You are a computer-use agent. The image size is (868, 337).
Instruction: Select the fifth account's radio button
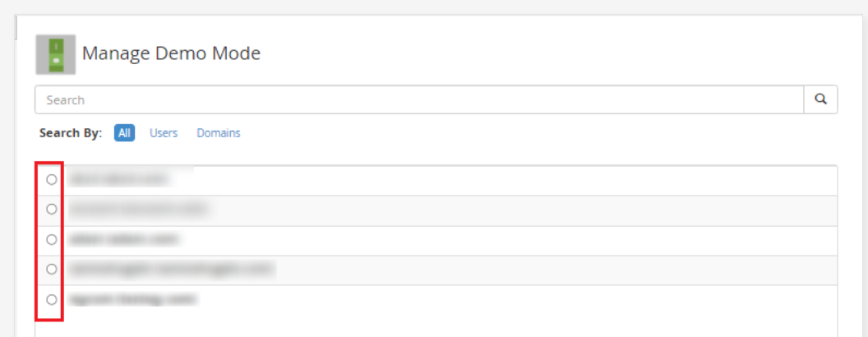click(52, 299)
